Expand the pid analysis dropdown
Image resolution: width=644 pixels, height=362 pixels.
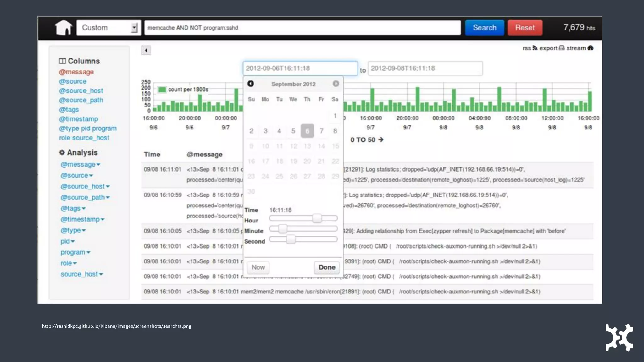pos(68,241)
